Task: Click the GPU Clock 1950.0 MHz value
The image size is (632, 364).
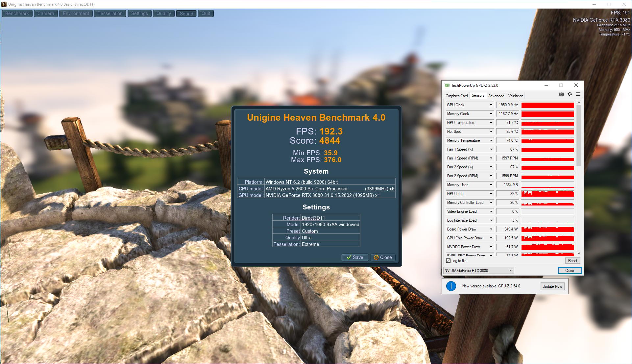Action: (508, 105)
